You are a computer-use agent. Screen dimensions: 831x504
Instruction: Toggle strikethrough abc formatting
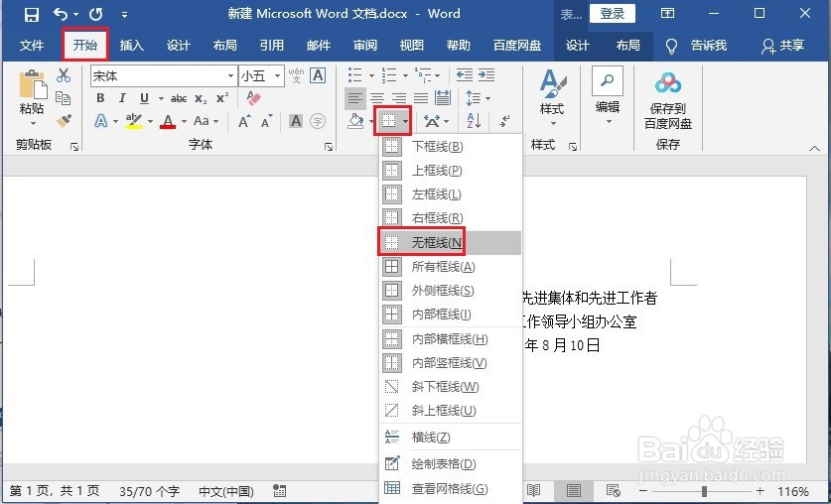(179, 98)
